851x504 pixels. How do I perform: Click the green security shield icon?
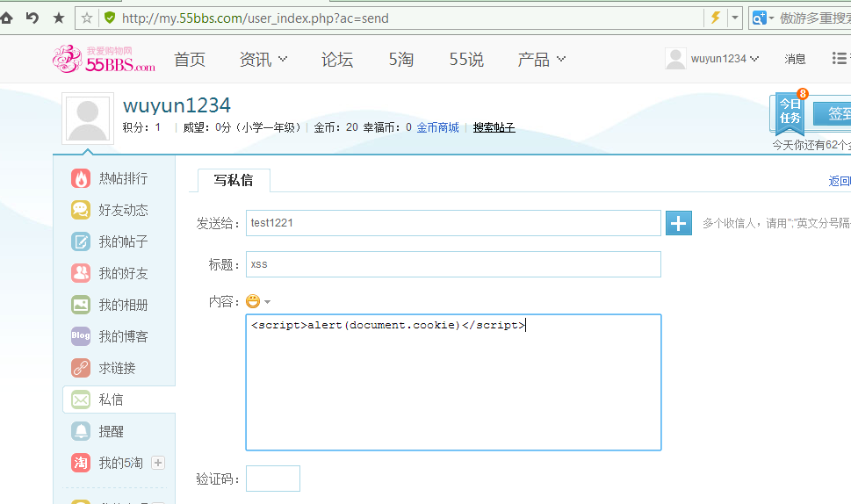point(110,18)
